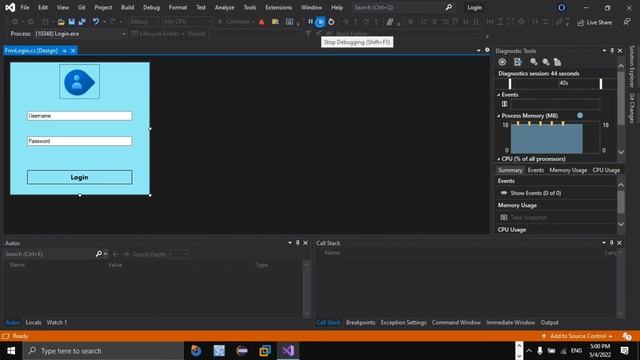
Task: Open Diagnostic Tools window position dropdown arrow
Action: coord(604,51)
